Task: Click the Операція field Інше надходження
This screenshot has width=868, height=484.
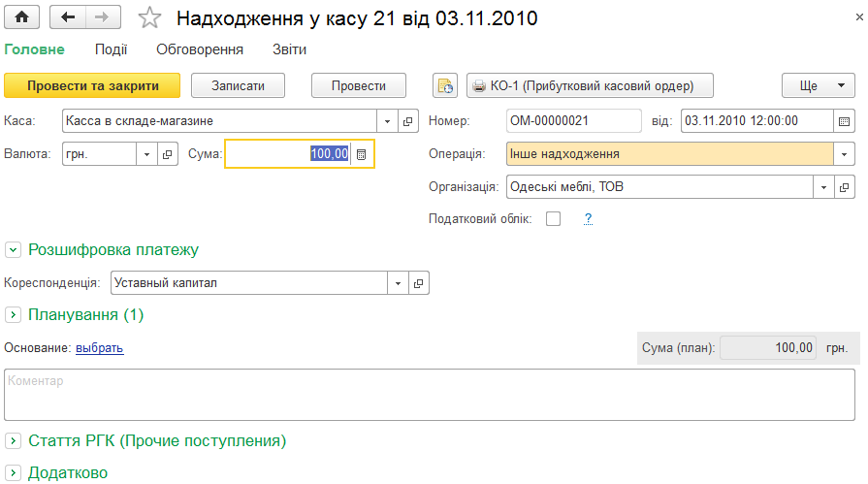Action: tap(670, 154)
